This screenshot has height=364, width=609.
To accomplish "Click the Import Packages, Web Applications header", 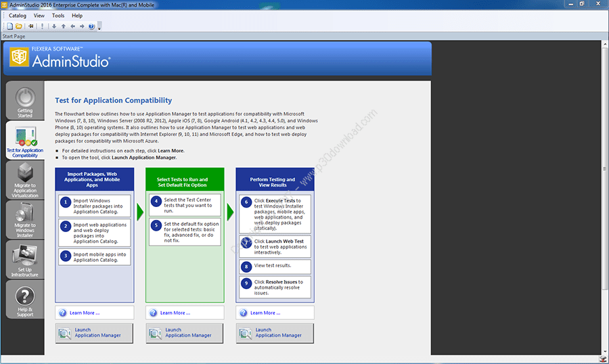I will pos(94,179).
